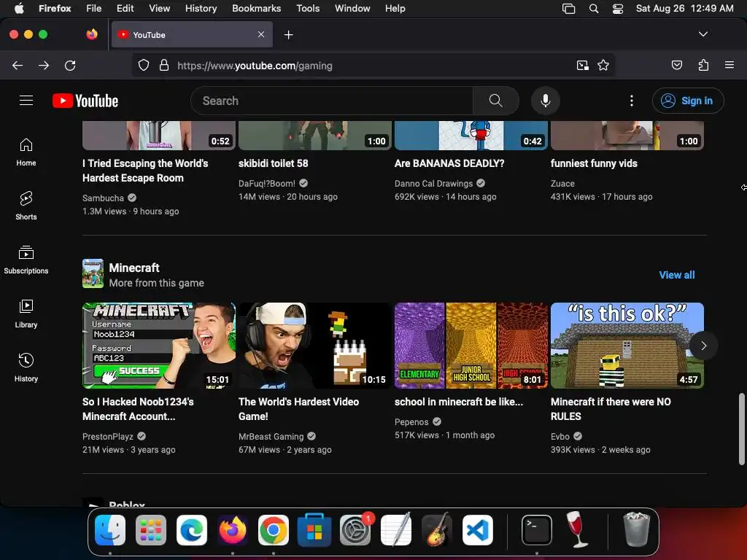Show next Minecraft videos with arrow
The image size is (747, 560).
coord(704,346)
